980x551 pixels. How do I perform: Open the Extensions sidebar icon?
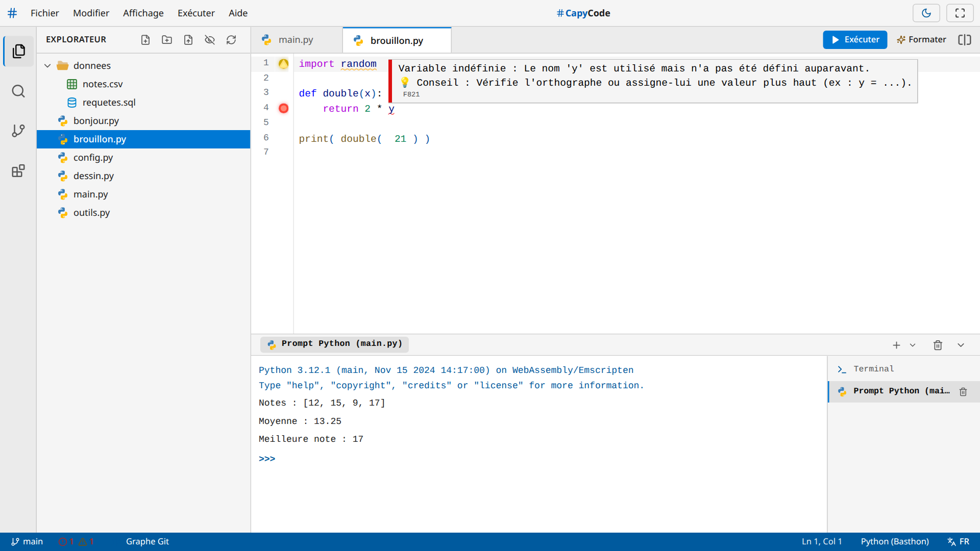[19, 171]
